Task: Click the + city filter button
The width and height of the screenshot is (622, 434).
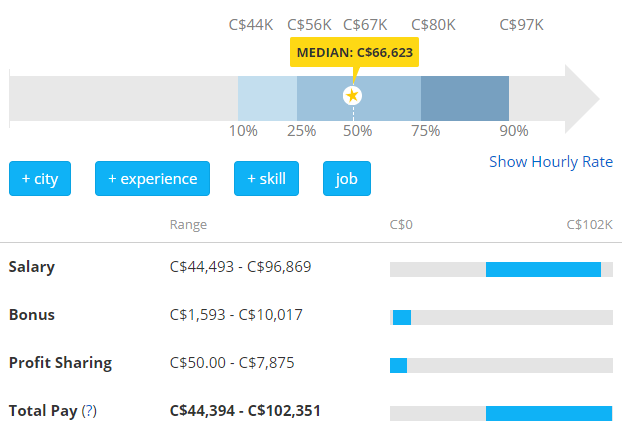Action: (x=40, y=179)
